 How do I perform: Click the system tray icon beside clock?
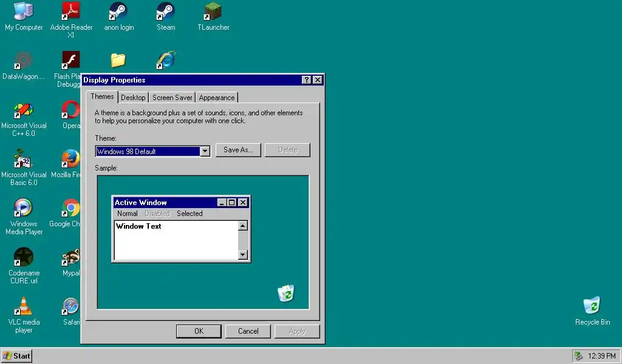[x=578, y=356]
